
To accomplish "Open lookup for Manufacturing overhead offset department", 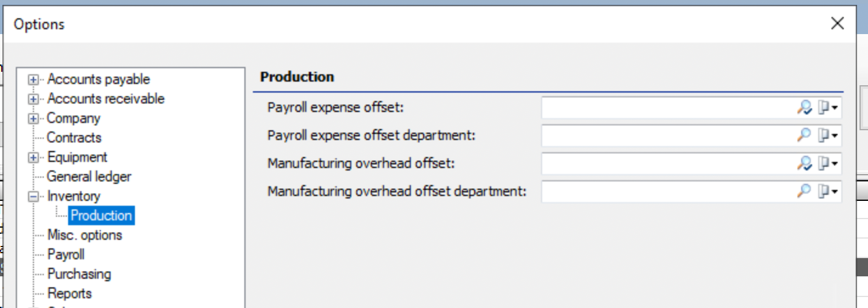I will (x=804, y=191).
